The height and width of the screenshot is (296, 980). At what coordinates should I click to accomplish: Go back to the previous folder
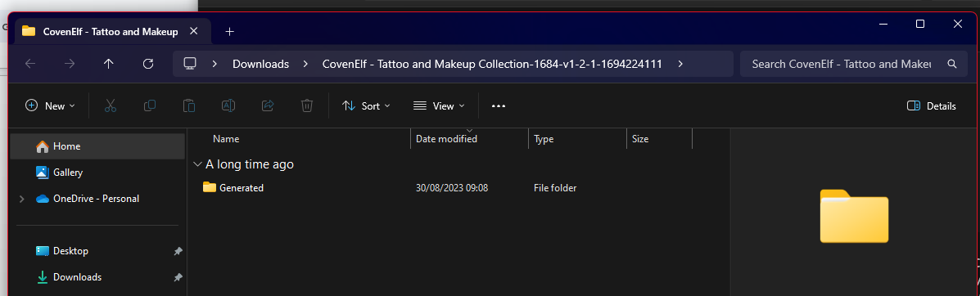coord(30,64)
